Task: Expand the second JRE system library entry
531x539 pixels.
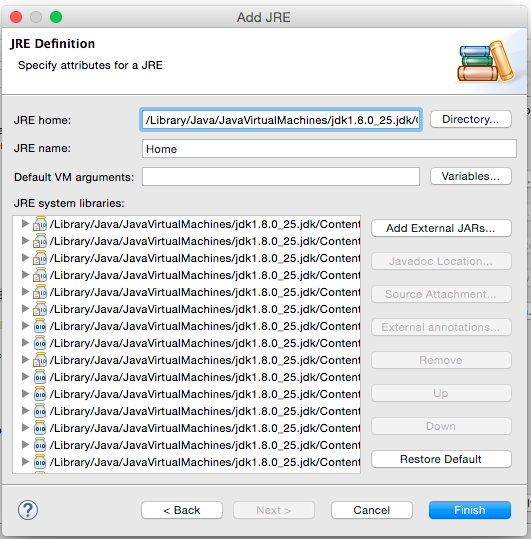Action: [25, 240]
